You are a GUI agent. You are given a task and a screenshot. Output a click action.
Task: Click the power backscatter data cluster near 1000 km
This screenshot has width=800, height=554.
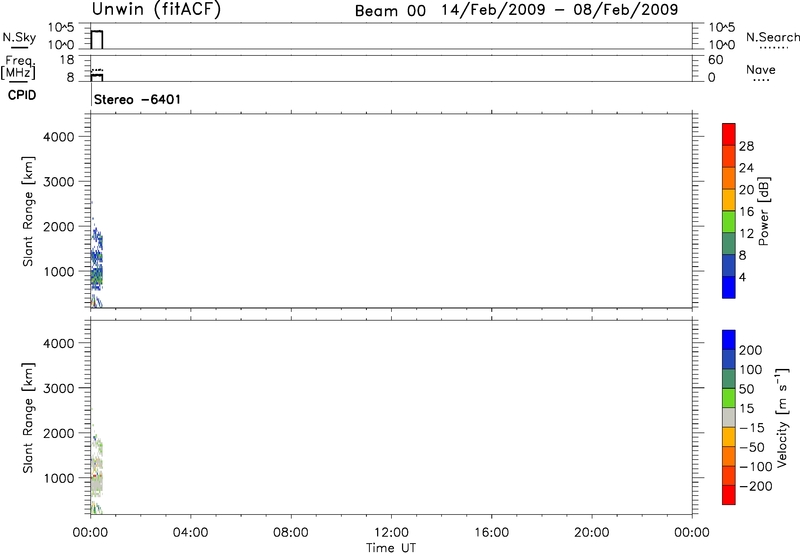coord(97,275)
